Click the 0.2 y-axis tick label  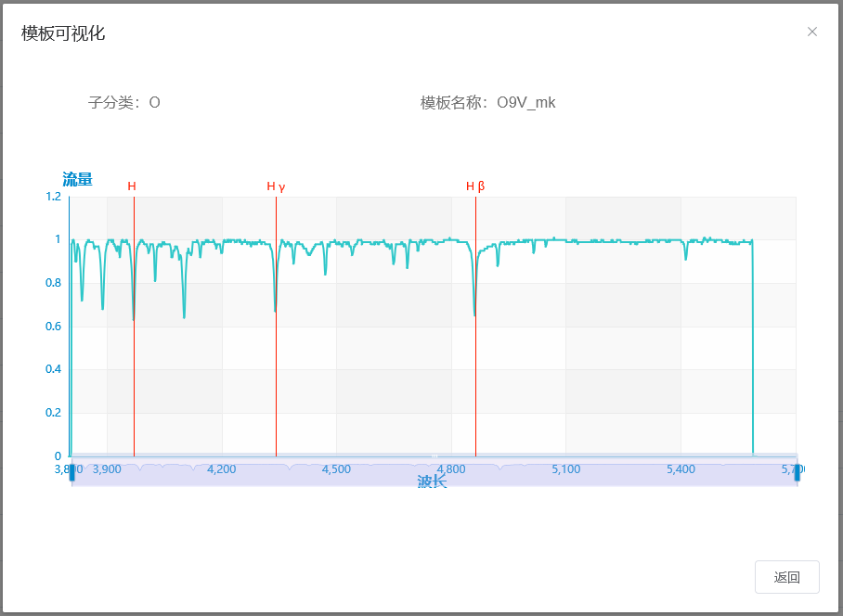[53, 413]
